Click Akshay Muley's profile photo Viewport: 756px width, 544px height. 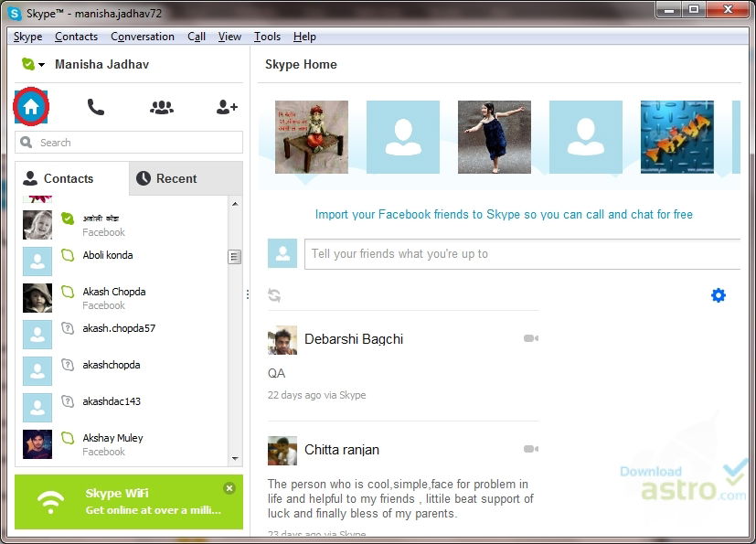[x=37, y=444]
